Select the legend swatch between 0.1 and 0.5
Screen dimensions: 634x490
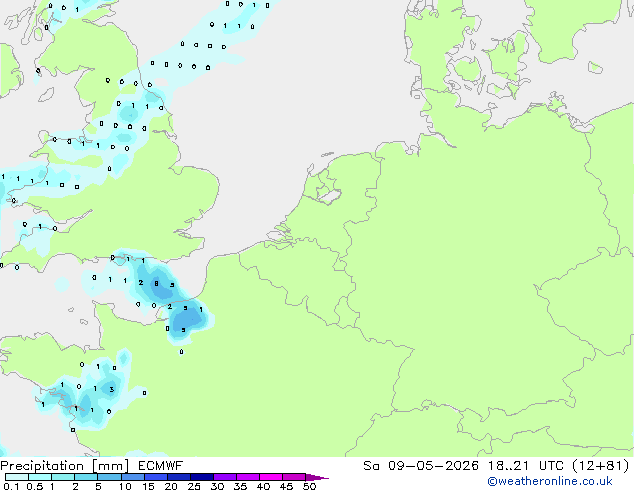pyautogui.click(x=17, y=477)
